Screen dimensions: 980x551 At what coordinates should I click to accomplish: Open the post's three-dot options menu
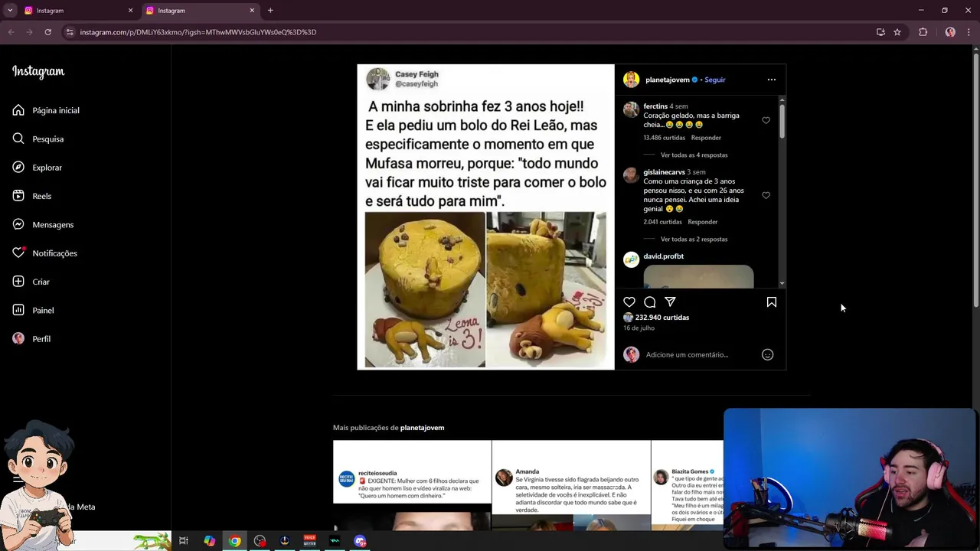point(772,80)
